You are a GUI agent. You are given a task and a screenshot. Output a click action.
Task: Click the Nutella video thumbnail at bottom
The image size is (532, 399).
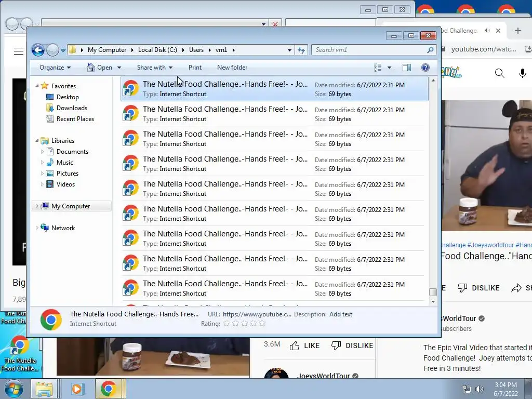click(x=153, y=357)
